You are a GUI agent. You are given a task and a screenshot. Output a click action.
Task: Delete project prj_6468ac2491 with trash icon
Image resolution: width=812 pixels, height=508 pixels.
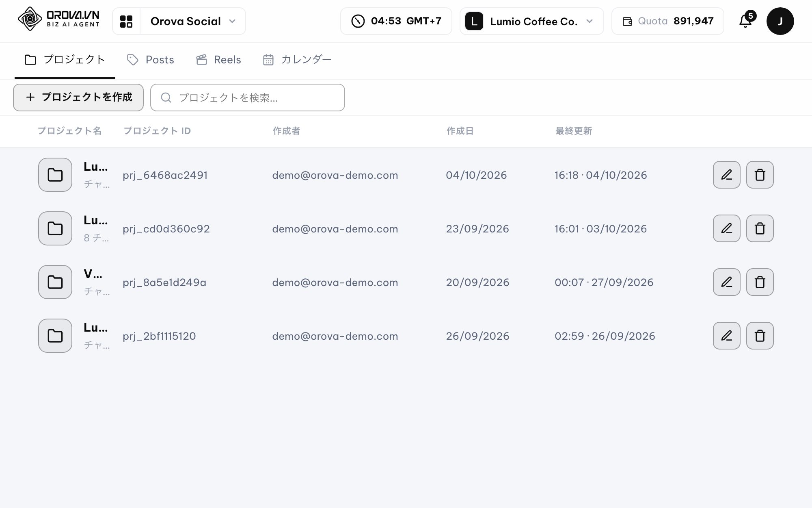click(760, 175)
